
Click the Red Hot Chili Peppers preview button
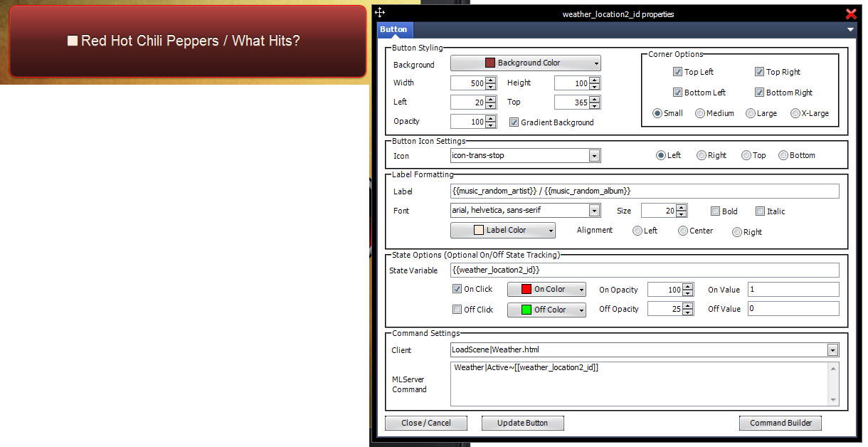click(x=188, y=41)
